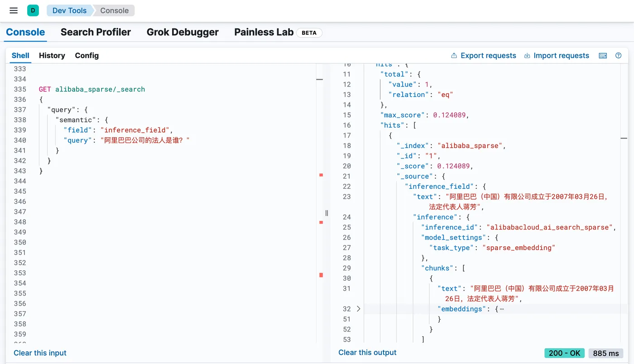
Task: Click "_index": "alibaba_sparse" output line
Action: pos(451,146)
